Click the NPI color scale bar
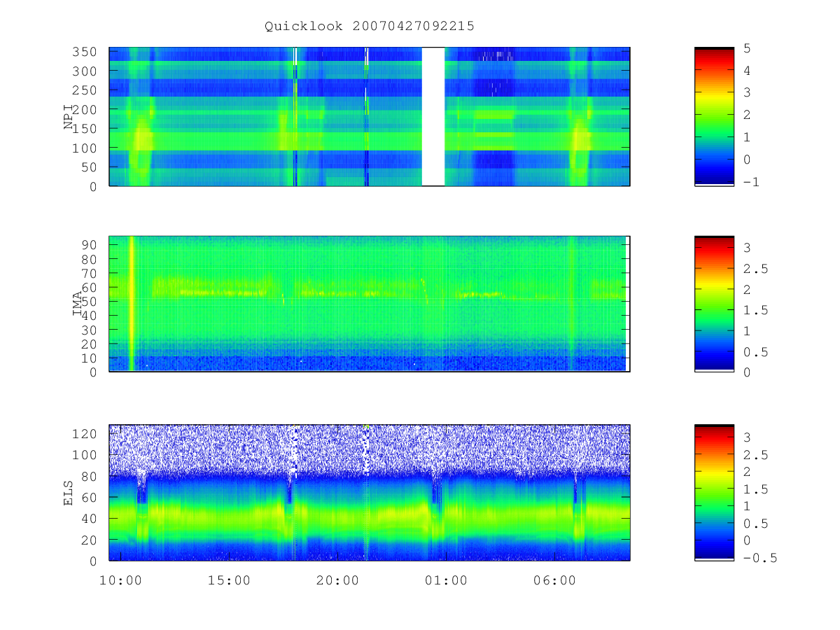Viewport: 840px width, 630px height. (714, 117)
